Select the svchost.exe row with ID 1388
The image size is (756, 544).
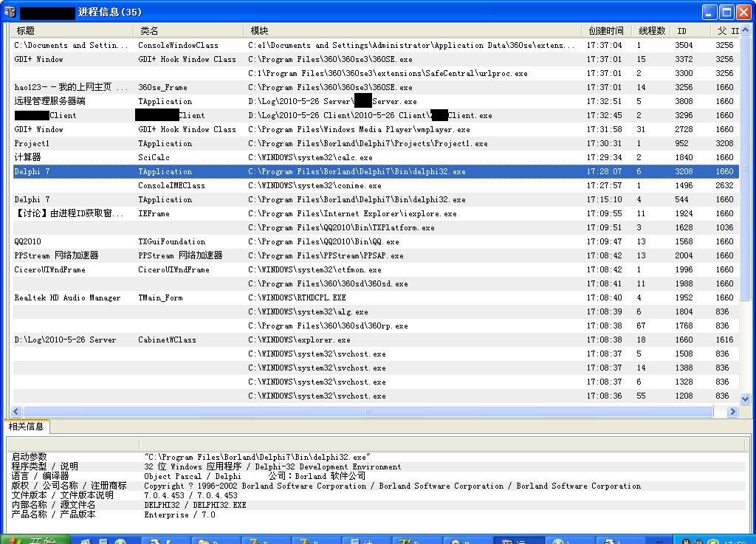(376, 368)
